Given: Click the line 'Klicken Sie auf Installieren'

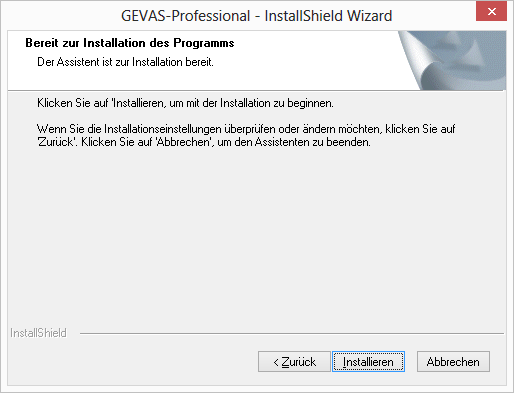Looking at the screenshot, I should 185,103.
